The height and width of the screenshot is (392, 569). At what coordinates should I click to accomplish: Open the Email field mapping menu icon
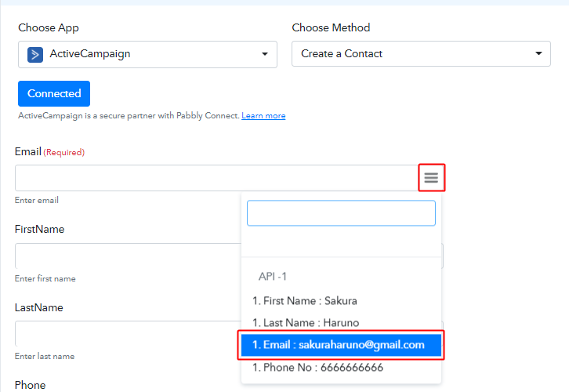tap(431, 178)
